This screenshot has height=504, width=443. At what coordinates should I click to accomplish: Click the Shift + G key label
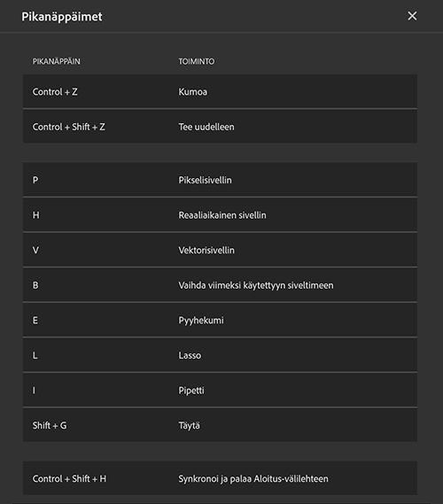click(x=50, y=425)
